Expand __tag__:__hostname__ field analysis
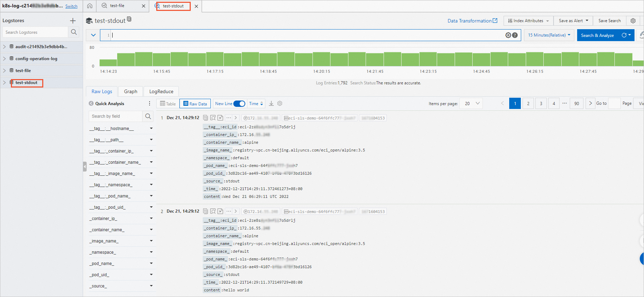This screenshot has height=297, width=644. 151,129
